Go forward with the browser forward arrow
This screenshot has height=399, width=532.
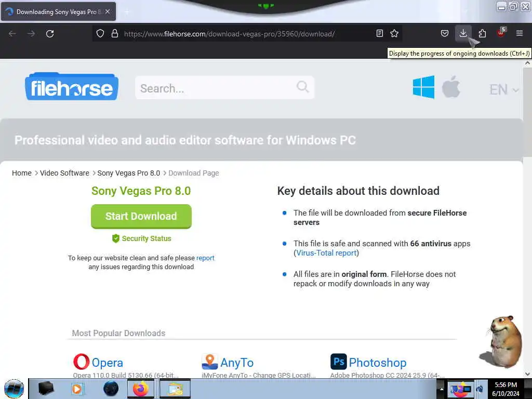31,34
